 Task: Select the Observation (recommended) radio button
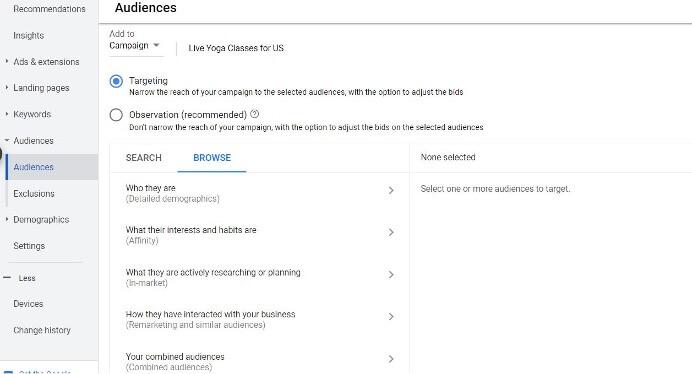coord(116,115)
